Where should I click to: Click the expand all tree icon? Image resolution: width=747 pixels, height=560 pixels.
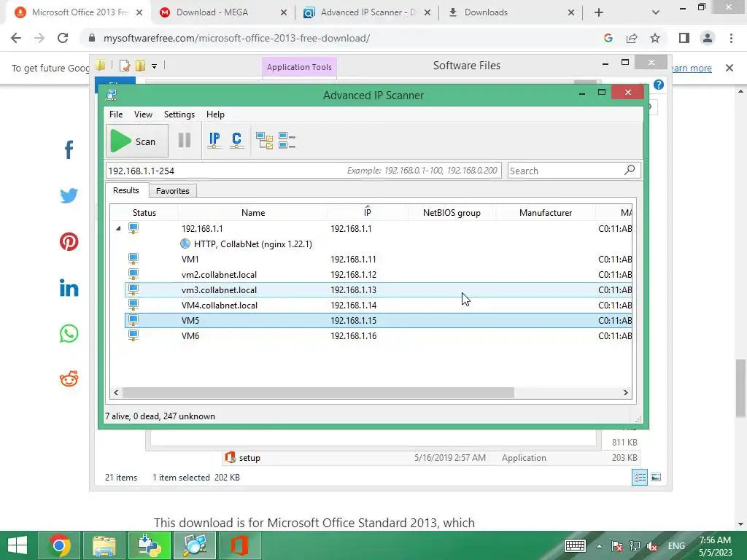(x=264, y=141)
